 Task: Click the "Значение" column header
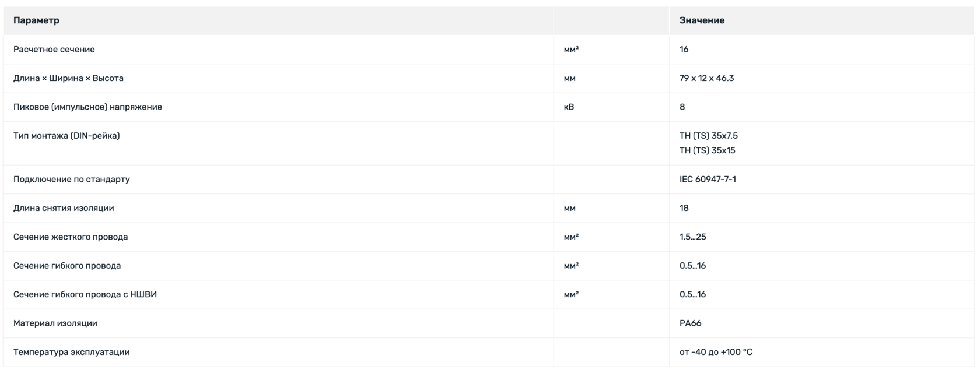tap(702, 20)
